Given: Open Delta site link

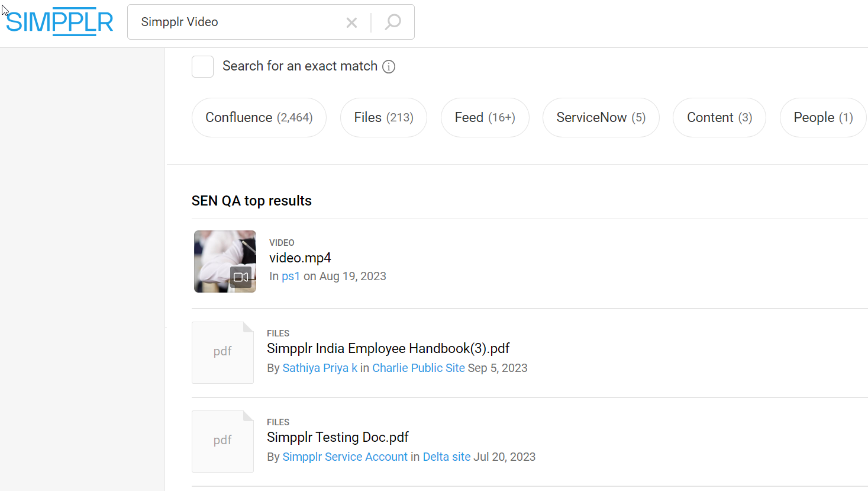Looking at the screenshot, I should point(447,457).
